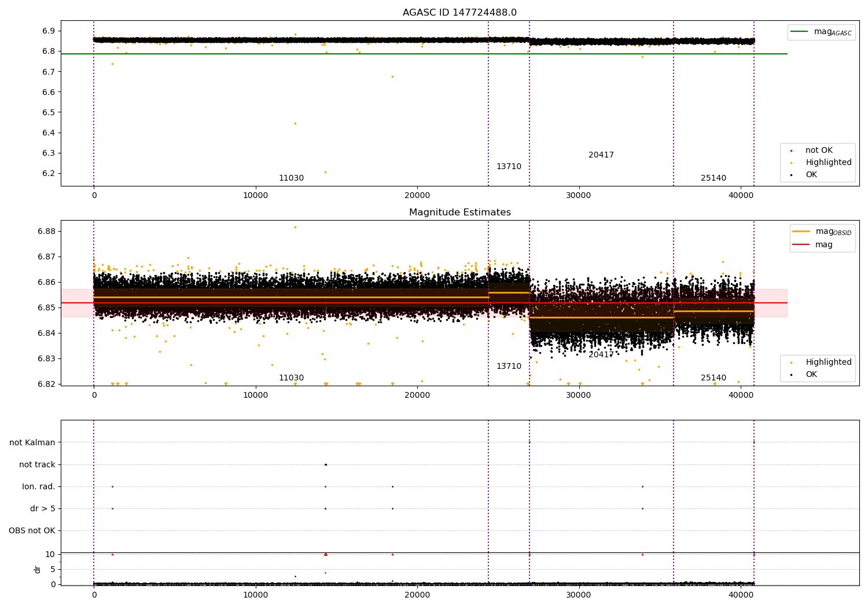This screenshot has width=868, height=608.
Task: Click the 'dr > 5' axis label
Action: [x=43, y=509]
